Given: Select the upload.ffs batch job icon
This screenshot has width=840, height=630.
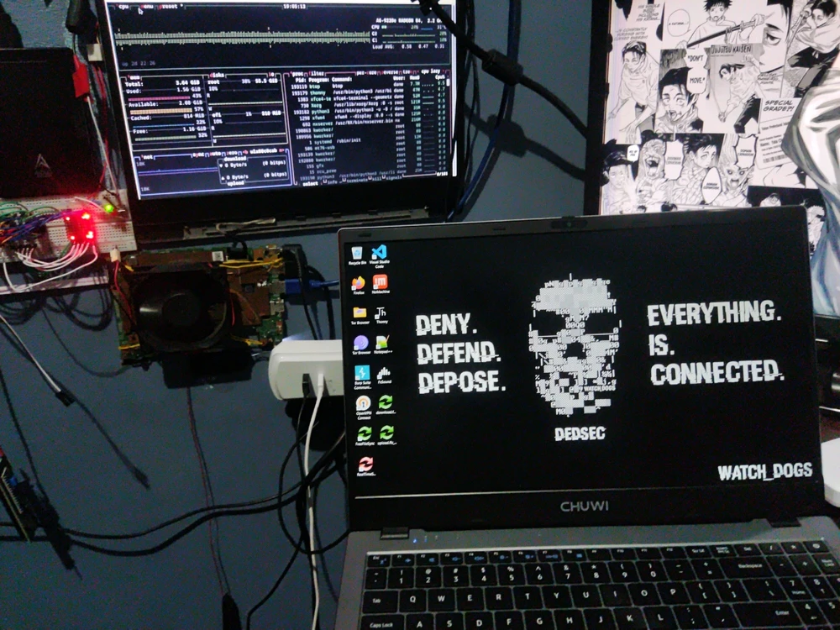Looking at the screenshot, I should coord(386,435).
